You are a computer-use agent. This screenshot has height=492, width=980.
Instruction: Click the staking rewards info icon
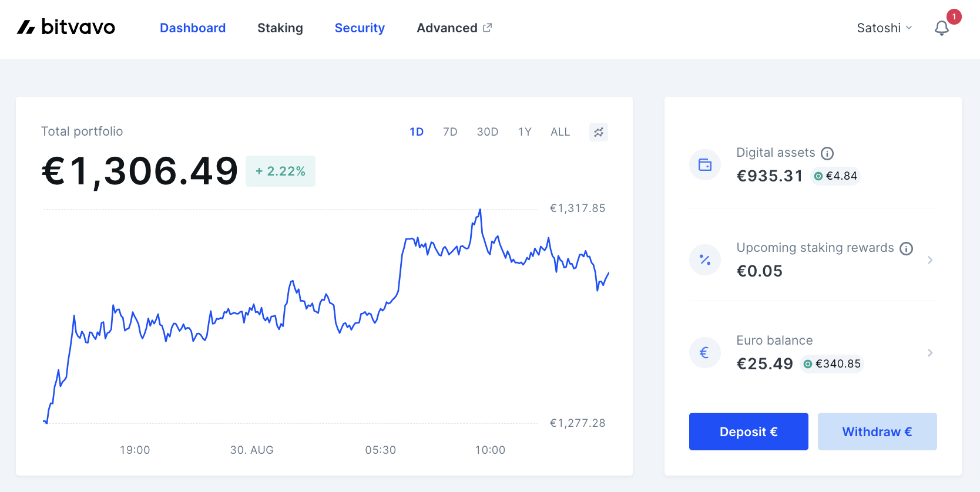(907, 249)
